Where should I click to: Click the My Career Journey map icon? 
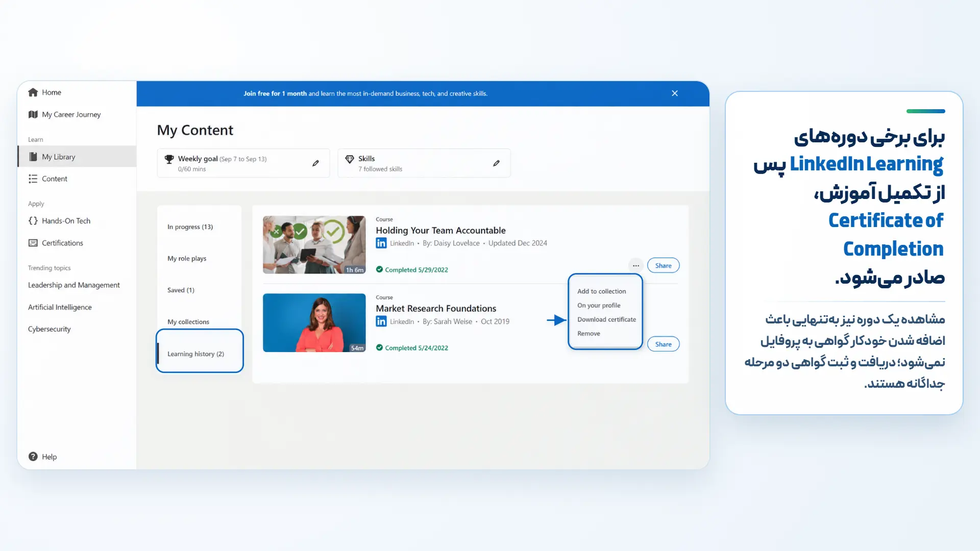pos(33,114)
